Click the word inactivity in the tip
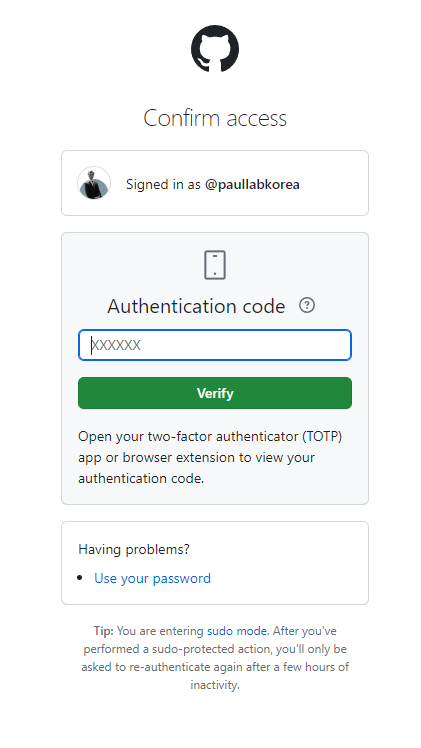 pos(215,685)
